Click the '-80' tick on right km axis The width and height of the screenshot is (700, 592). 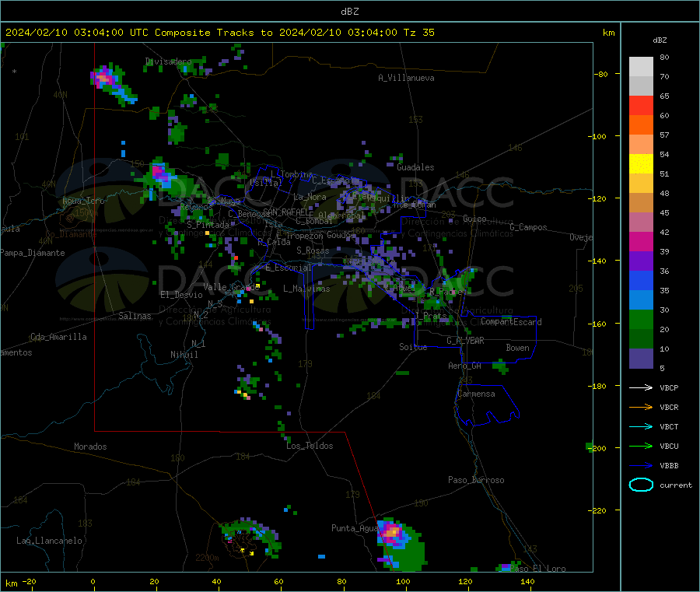point(601,74)
